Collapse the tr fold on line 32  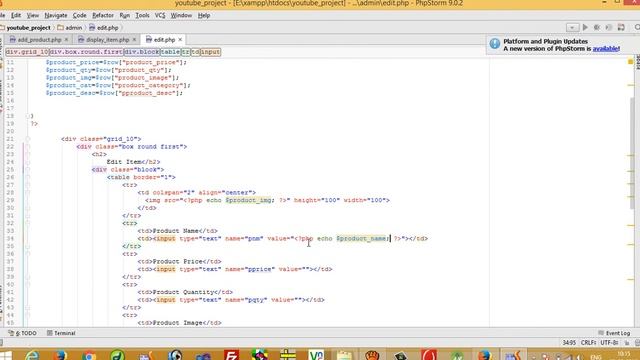[27, 223]
